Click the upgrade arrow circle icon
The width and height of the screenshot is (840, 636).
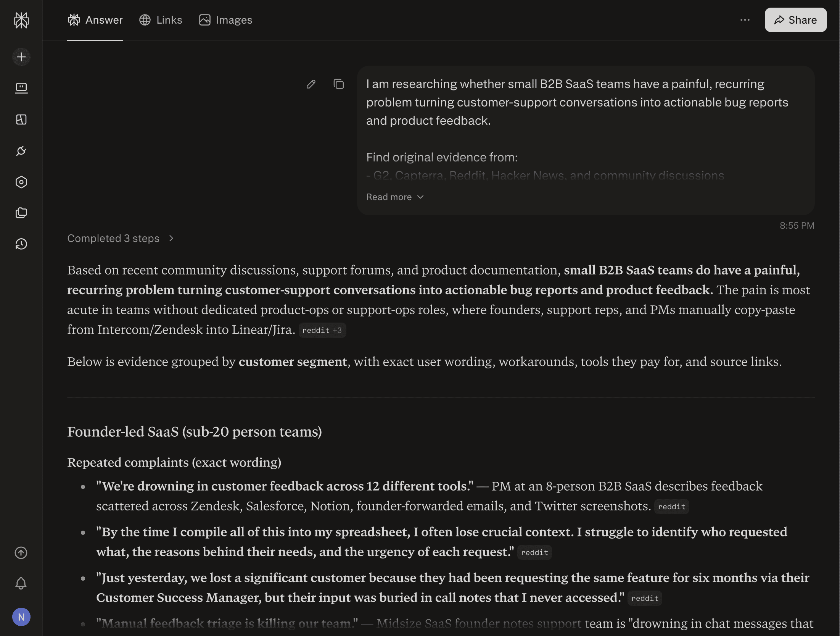[21, 553]
